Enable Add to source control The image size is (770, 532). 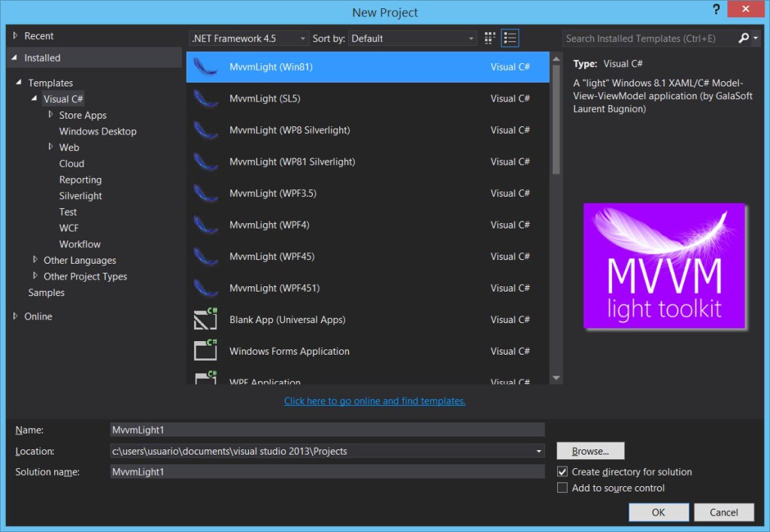point(562,488)
